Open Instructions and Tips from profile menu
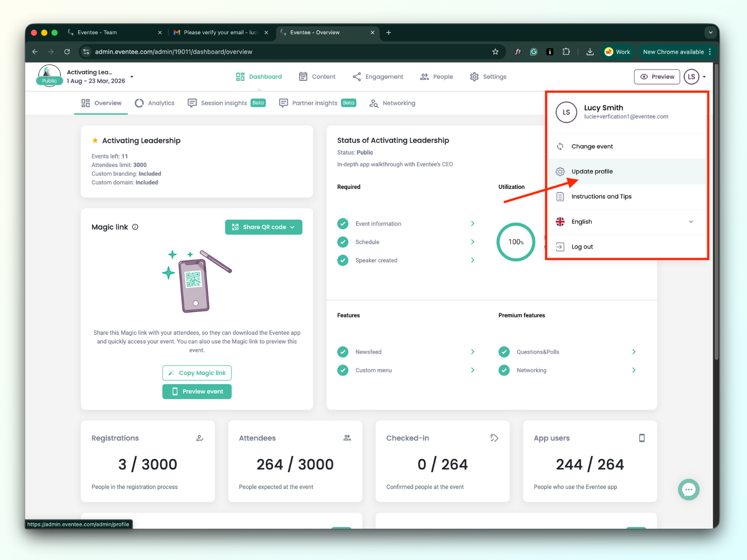 click(626, 196)
